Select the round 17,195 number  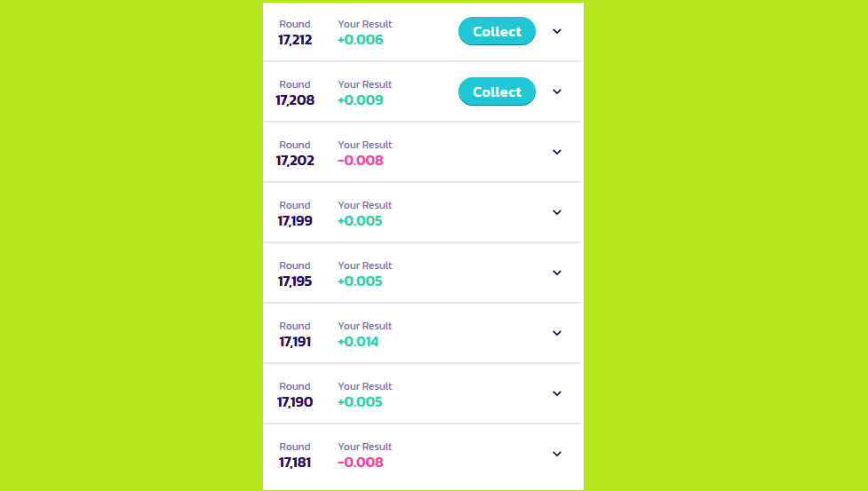[295, 281]
